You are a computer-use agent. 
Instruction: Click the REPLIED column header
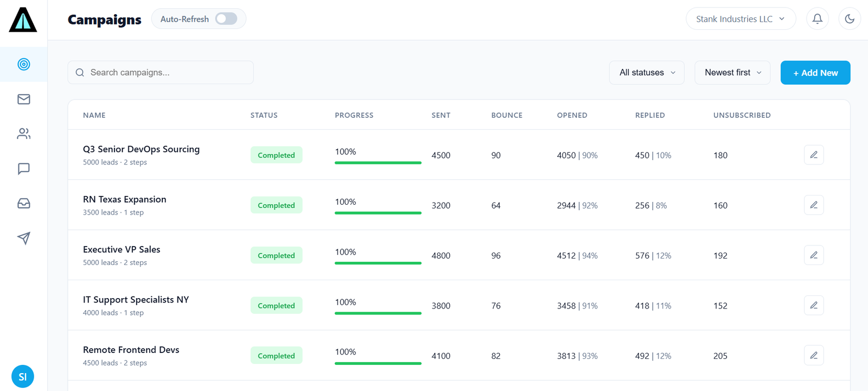[x=650, y=115]
